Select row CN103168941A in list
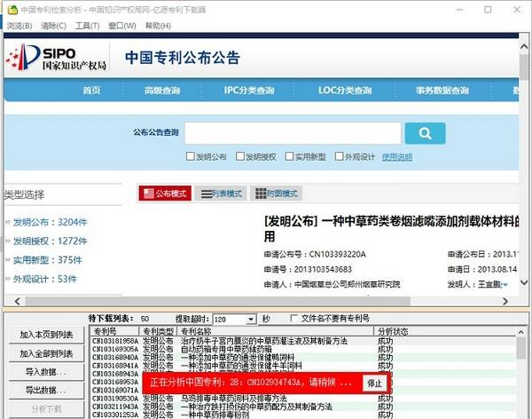Viewport: 532px width, 419px height. tap(303, 366)
